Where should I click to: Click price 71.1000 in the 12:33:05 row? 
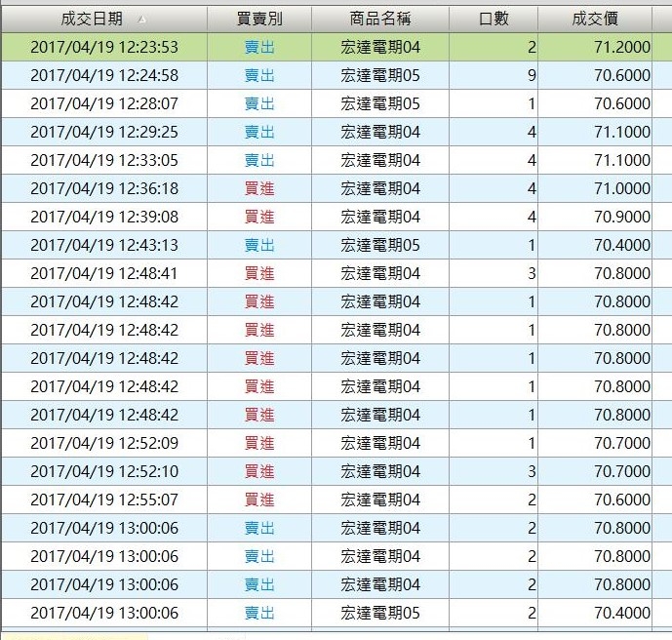[622, 160]
